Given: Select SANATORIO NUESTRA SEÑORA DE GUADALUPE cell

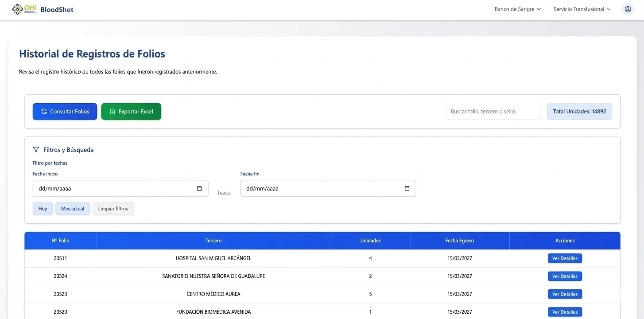Looking at the screenshot, I should point(213,276).
